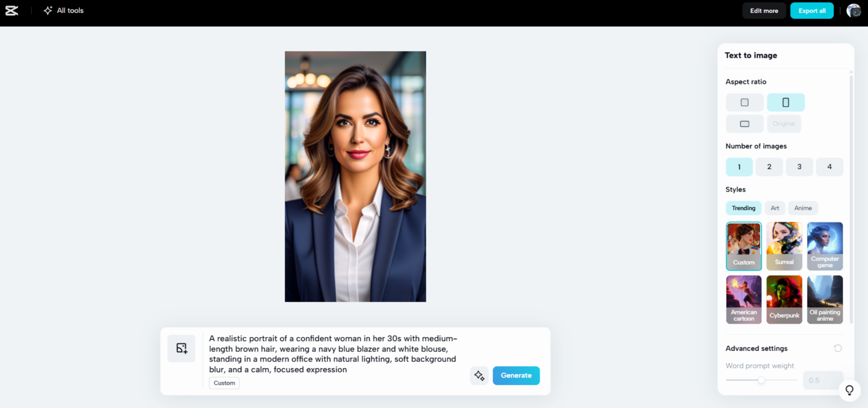Open the user profile avatar
Screen dimensions: 868x408
click(854, 10)
